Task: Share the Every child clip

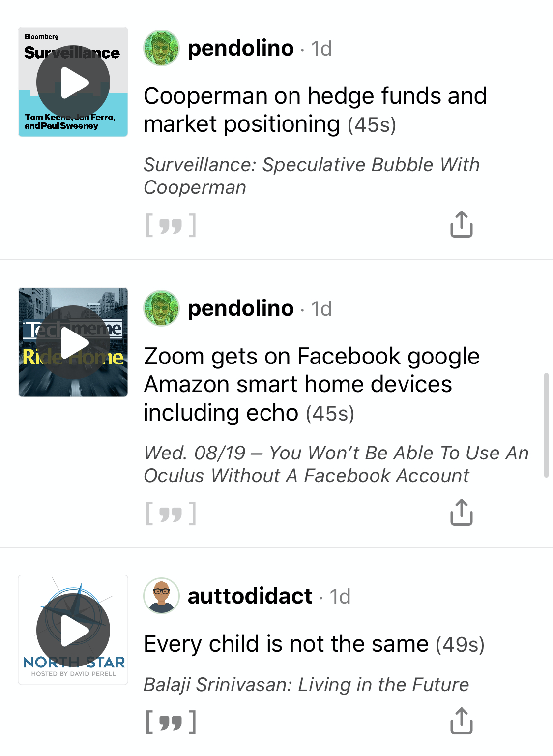Action: point(461,721)
